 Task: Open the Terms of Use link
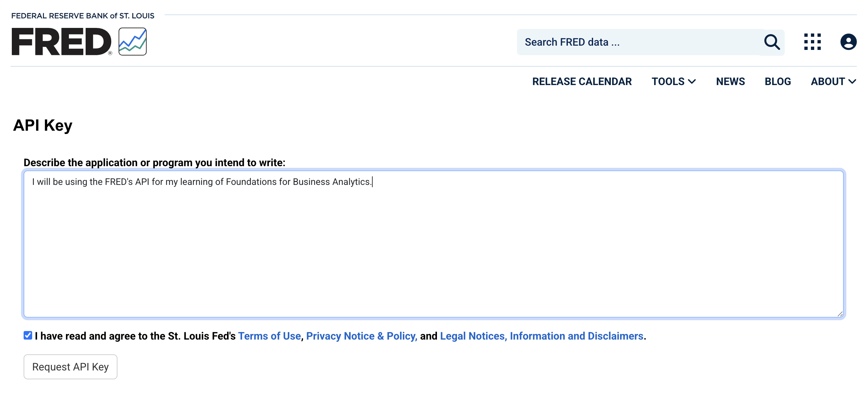[x=269, y=336]
